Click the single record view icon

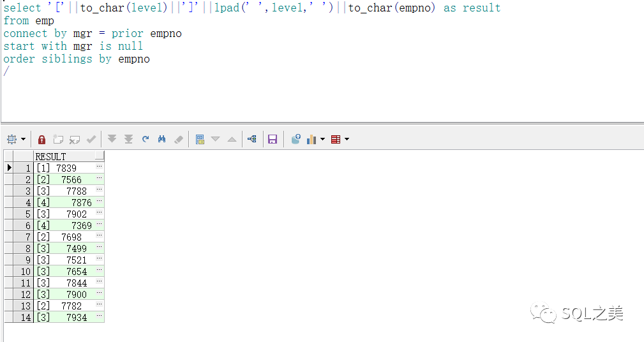click(200, 140)
